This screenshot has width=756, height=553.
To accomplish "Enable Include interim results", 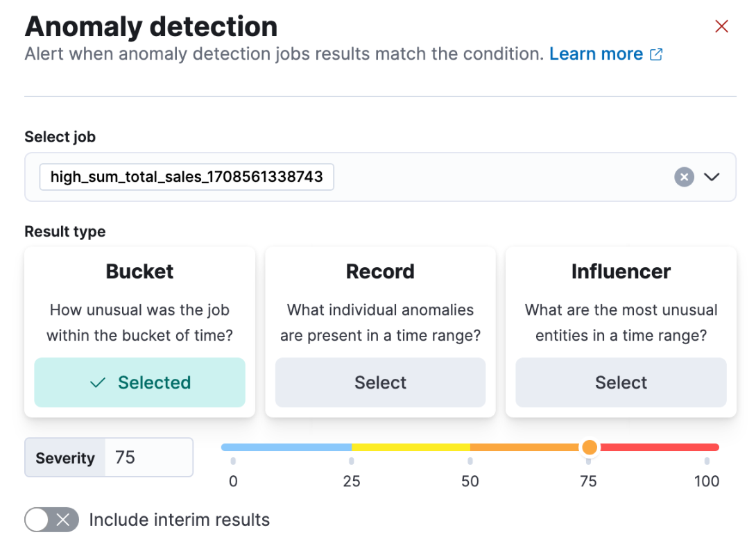I will tap(51, 520).
